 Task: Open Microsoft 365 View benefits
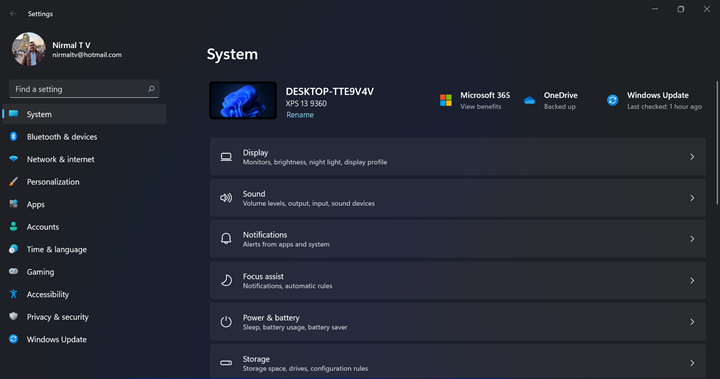[481, 107]
